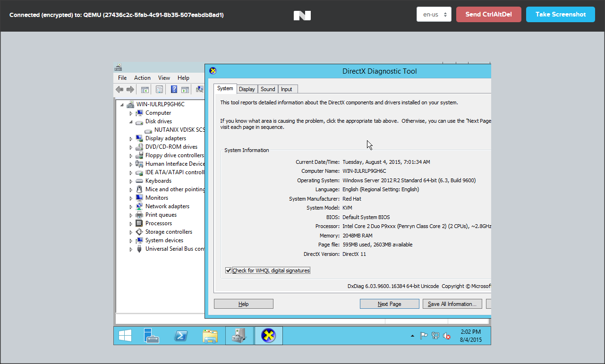Viewport: 605px width, 364px height.
Task: Expand the Network adapters node
Action: point(131,207)
